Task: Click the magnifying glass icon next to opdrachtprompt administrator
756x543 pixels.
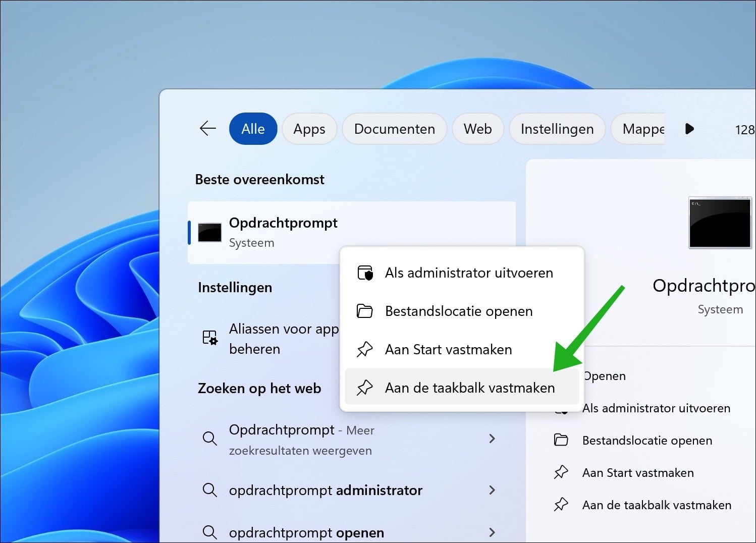Action: pos(209,490)
